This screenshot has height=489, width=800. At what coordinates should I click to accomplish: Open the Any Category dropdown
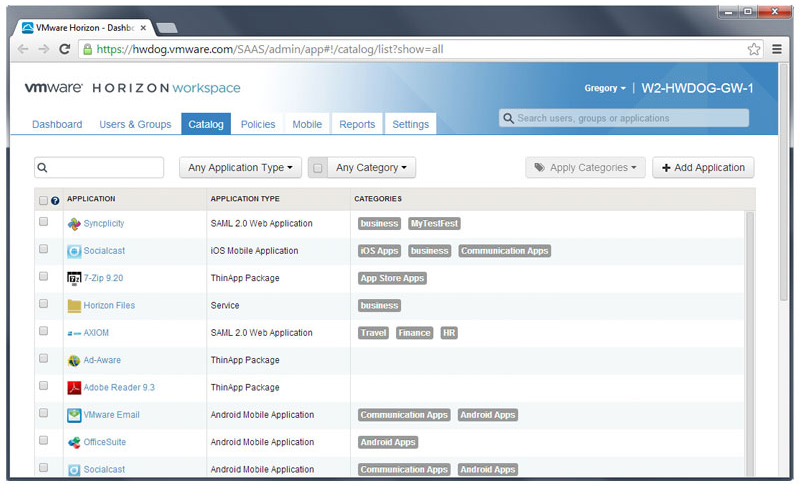371,167
